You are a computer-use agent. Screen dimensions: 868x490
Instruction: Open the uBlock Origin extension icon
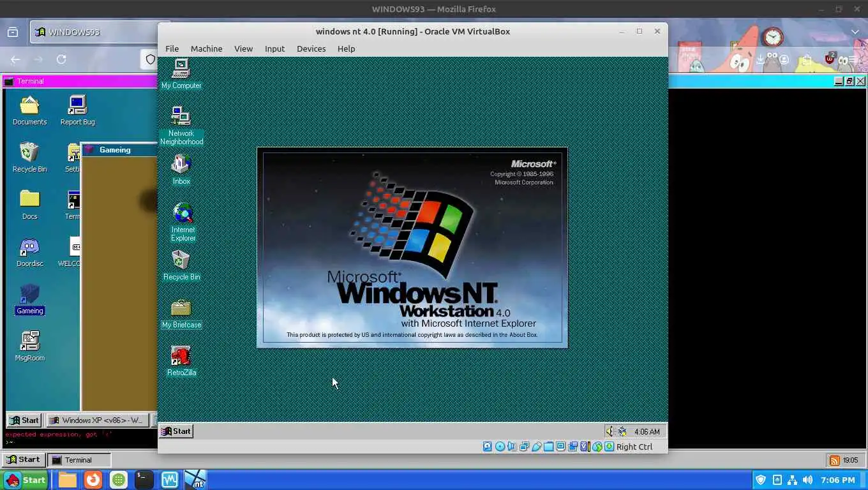830,59
